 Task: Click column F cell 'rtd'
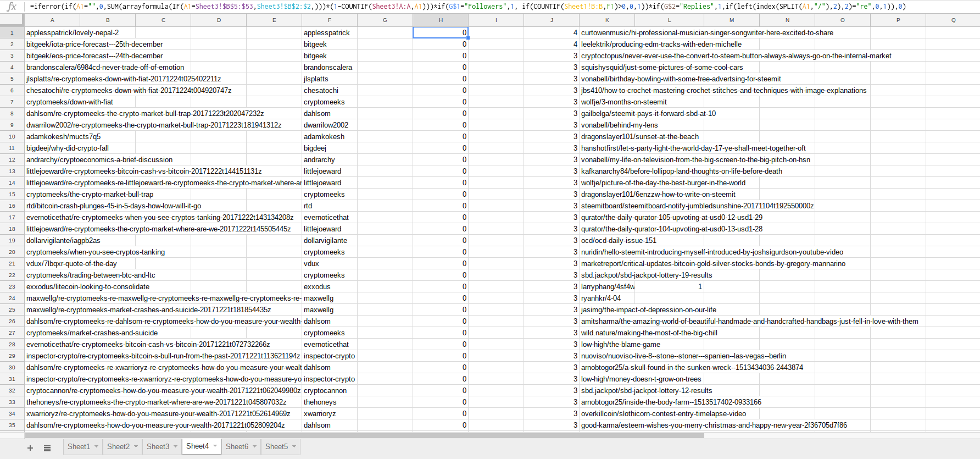(x=330, y=206)
